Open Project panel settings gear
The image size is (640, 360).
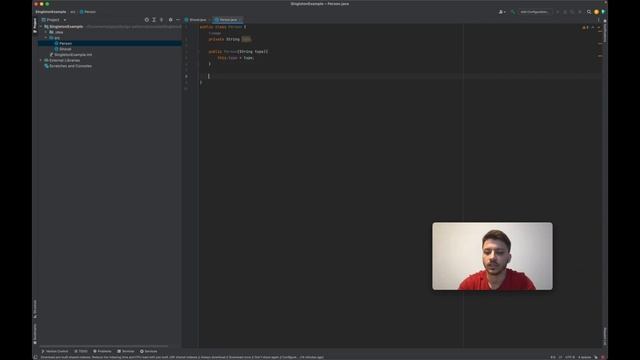coord(171,20)
